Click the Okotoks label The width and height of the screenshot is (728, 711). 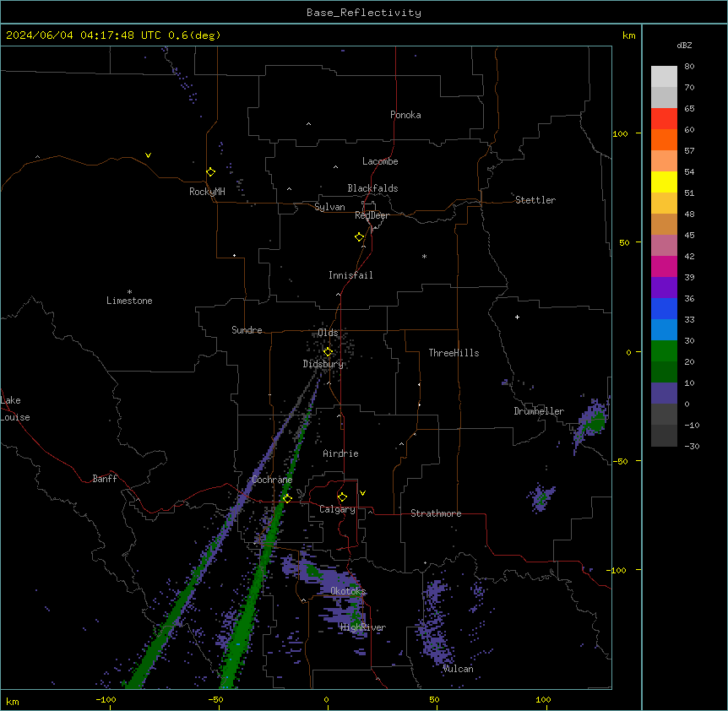(x=348, y=591)
